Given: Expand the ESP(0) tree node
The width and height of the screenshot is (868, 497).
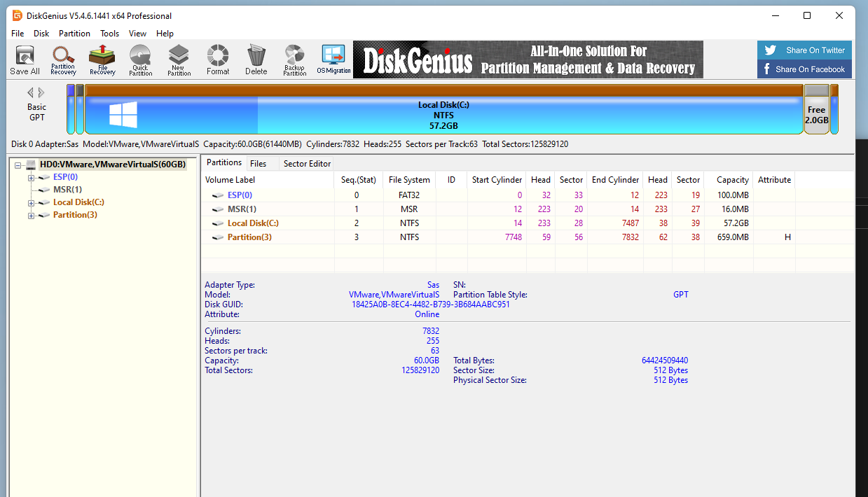Looking at the screenshot, I should coord(31,178).
